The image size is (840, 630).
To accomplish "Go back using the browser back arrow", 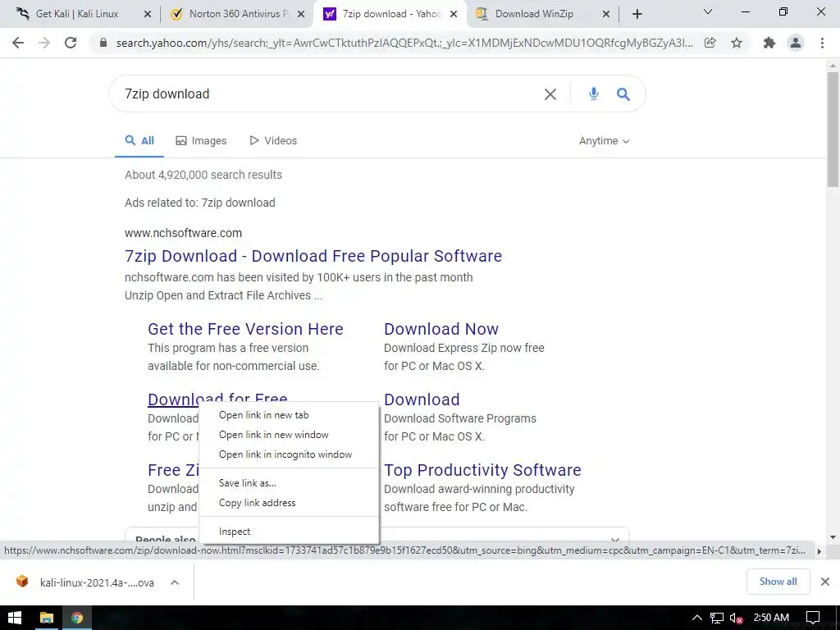I will pos(18,43).
